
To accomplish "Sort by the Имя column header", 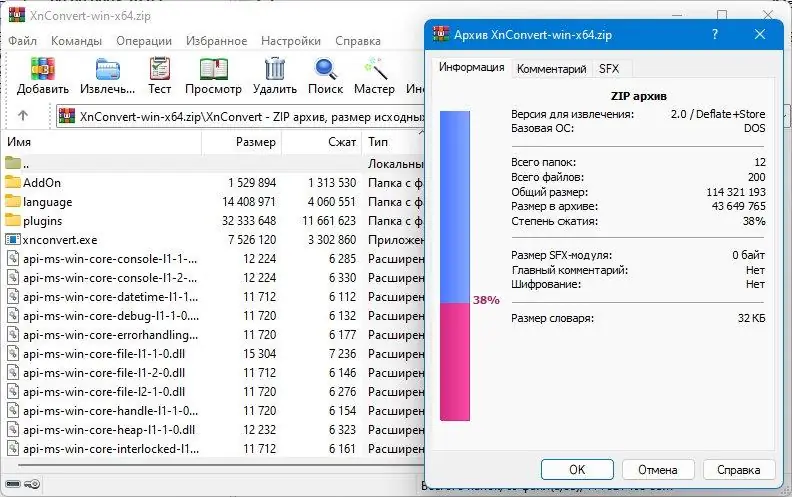I will [101, 142].
